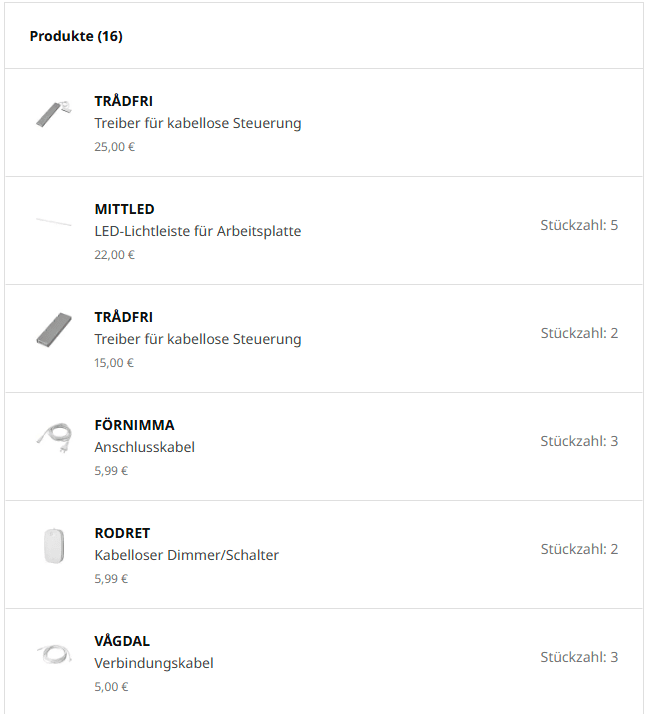This screenshot has width=664, height=714.
Task: Select the FÖRNIMMA product name
Action: tap(134, 425)
